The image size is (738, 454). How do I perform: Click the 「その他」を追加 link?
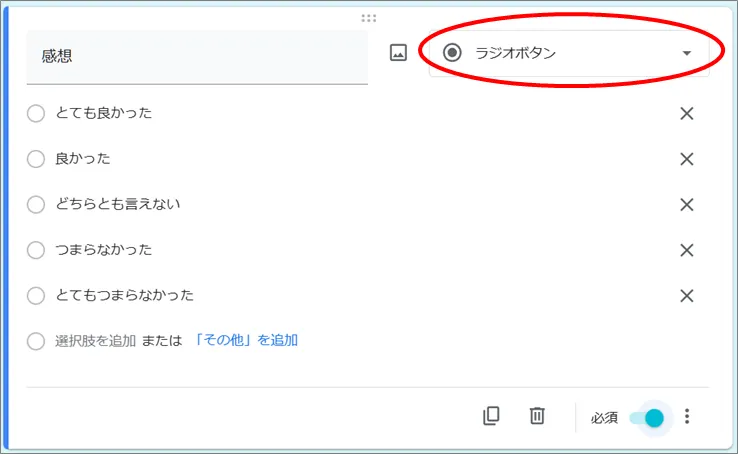pyautogui.click(x=244, y=340)
